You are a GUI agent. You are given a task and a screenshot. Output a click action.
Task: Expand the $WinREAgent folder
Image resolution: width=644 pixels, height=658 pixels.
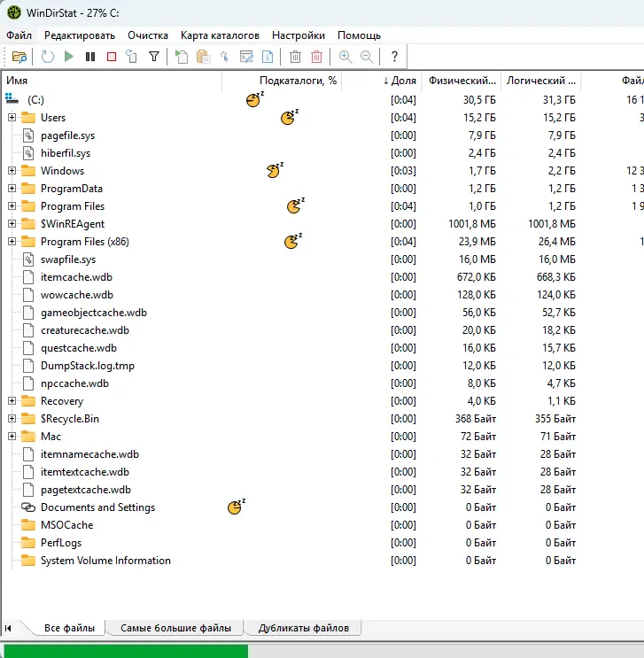point(12,223)
